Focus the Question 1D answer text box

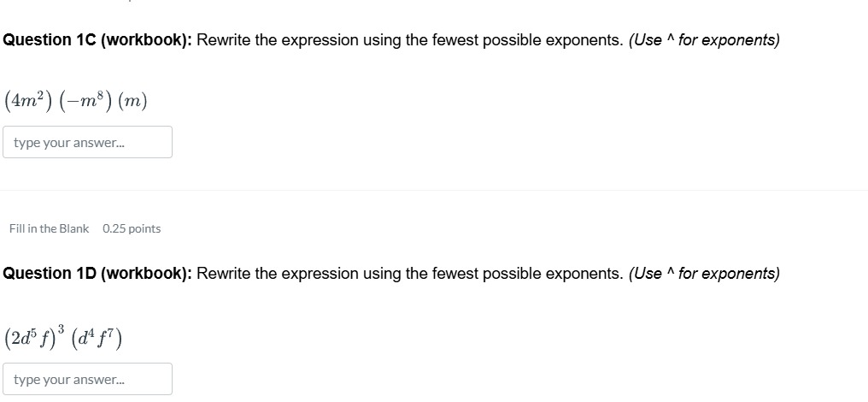click(x=87, y=379)
